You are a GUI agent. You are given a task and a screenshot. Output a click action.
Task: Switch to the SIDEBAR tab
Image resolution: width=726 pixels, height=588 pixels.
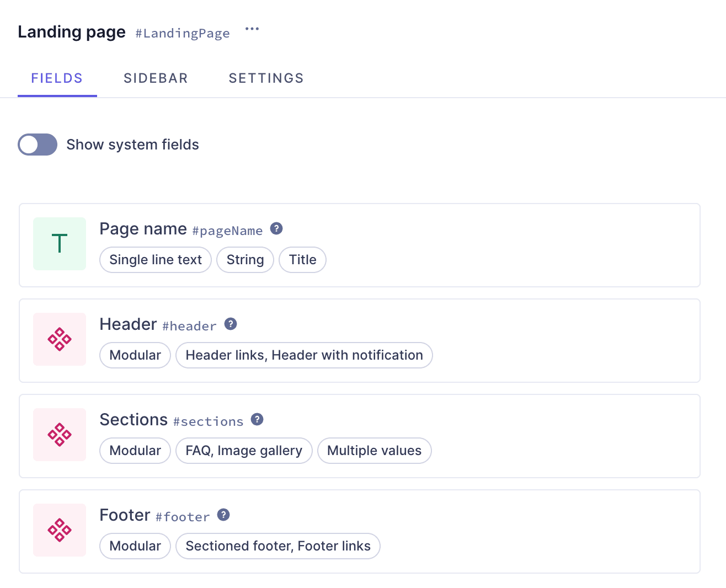[x=156, y=78]
